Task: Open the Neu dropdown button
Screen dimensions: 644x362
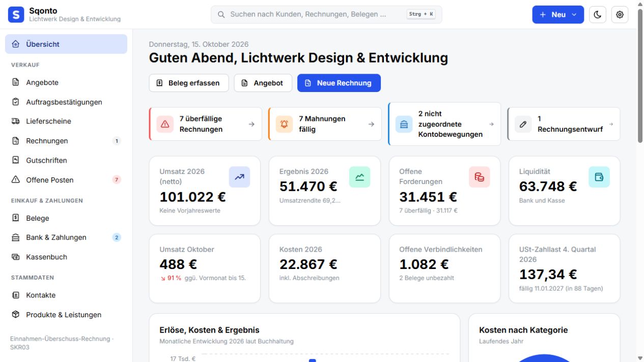Action: [558, 15]
